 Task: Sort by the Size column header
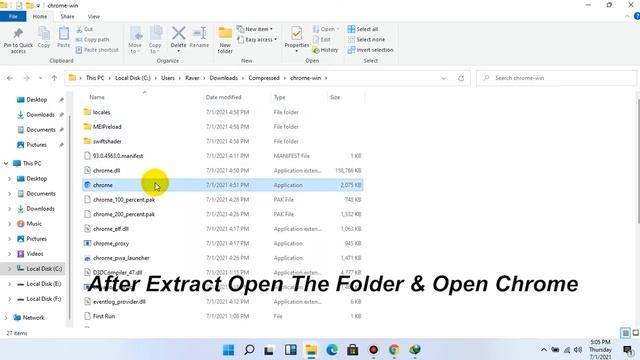point(335,97)
